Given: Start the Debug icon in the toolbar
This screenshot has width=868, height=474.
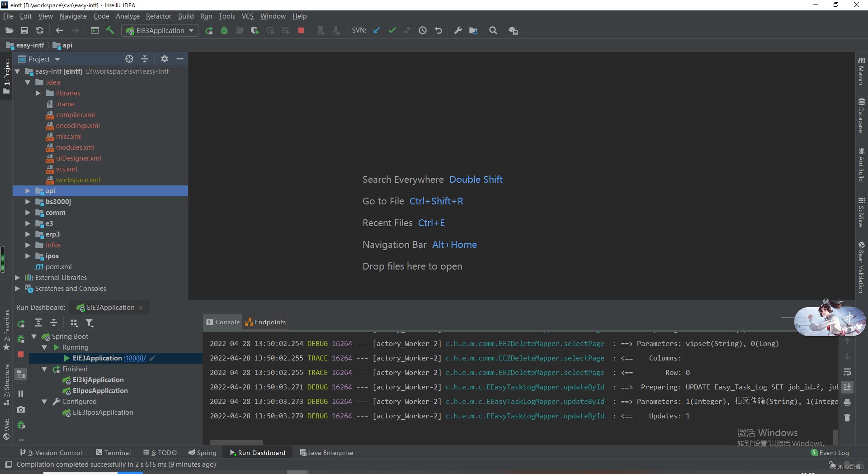Looking at the screenshot, I should [224, 30].
